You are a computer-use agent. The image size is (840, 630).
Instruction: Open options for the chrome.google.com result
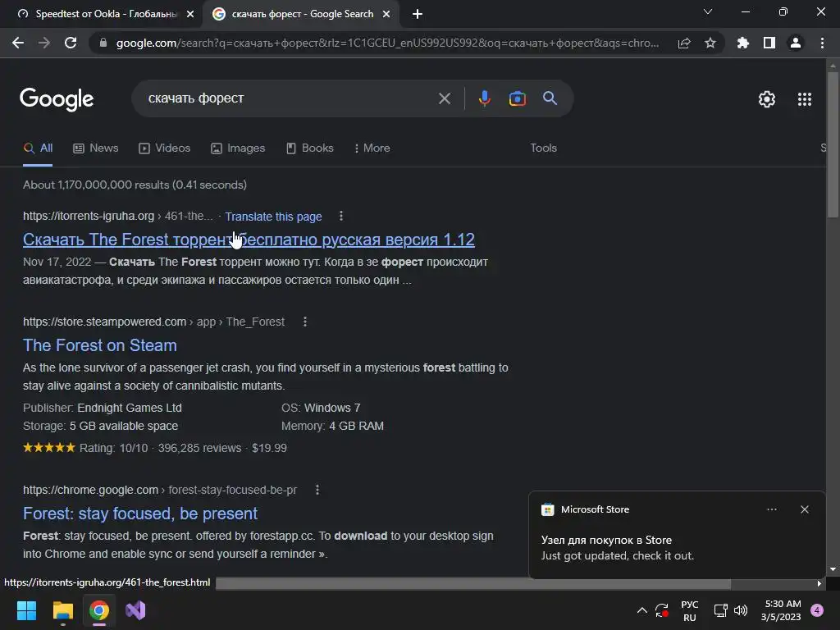317,490
